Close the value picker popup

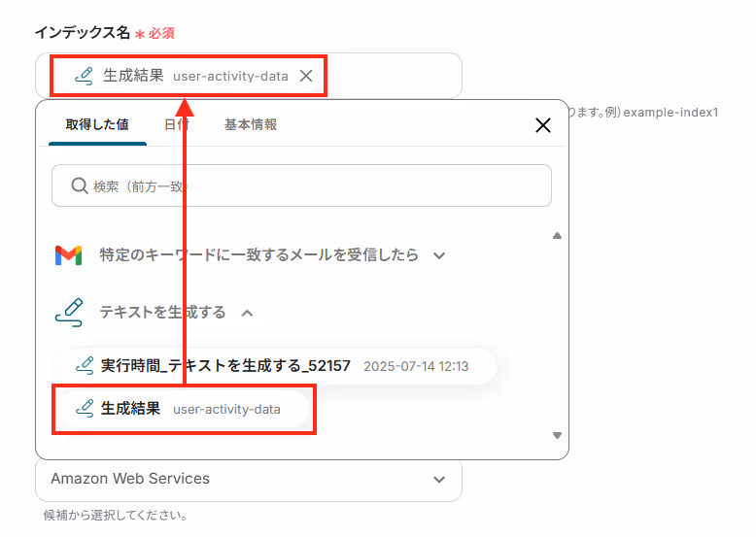click(543, 125)
